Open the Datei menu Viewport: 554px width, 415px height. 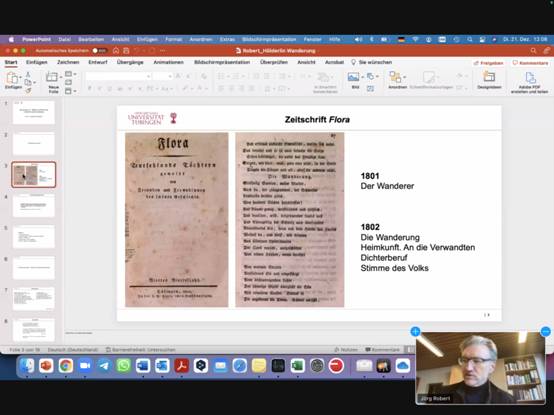tap(64, 40)
